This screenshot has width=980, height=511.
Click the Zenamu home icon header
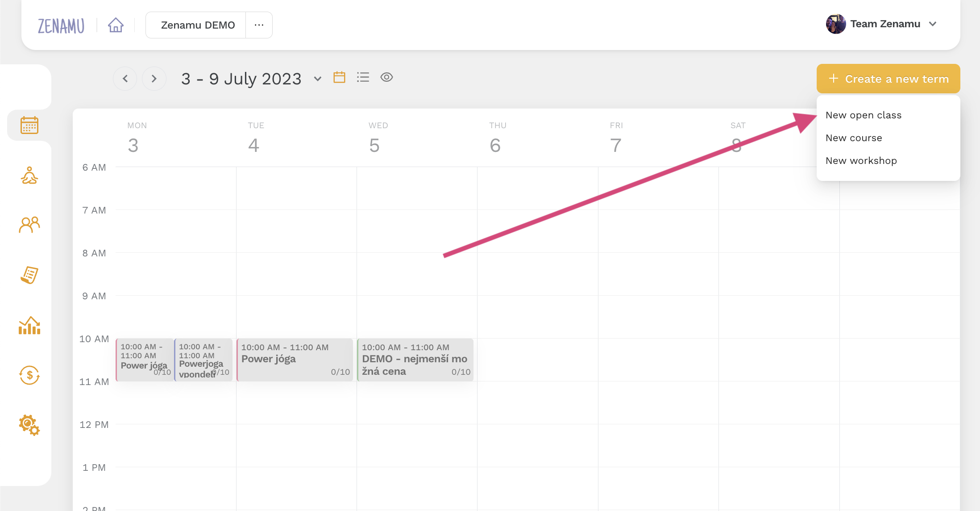pyautogui.click(x=115, y=25)
